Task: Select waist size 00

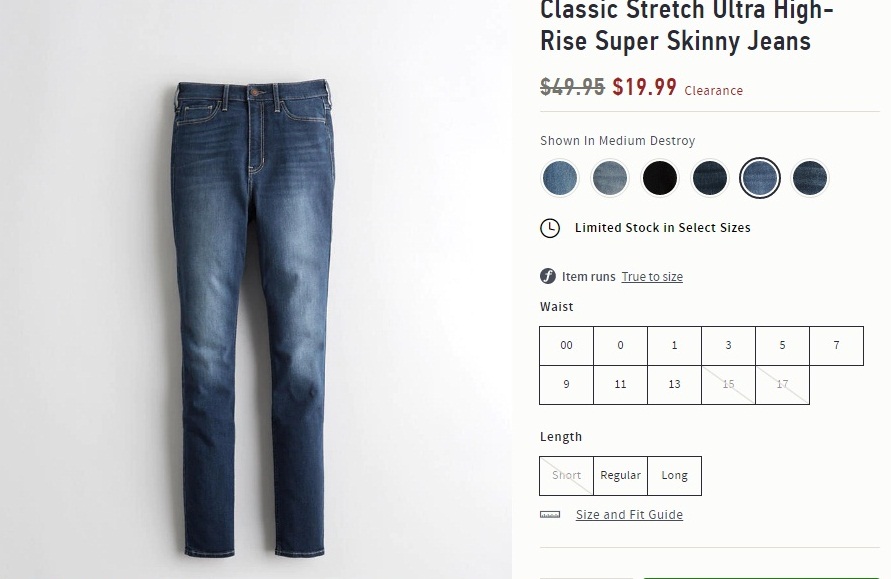Action: [567, 346]
